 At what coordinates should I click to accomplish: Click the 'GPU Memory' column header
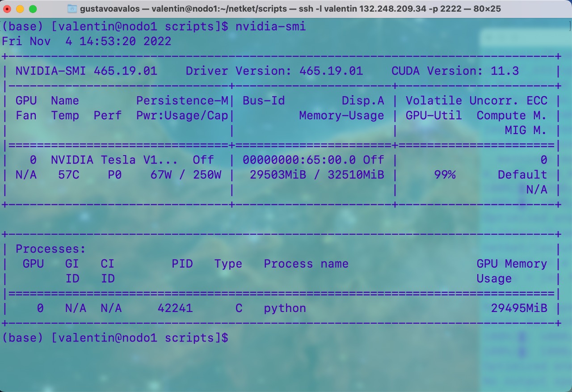(x=512, y=264)
